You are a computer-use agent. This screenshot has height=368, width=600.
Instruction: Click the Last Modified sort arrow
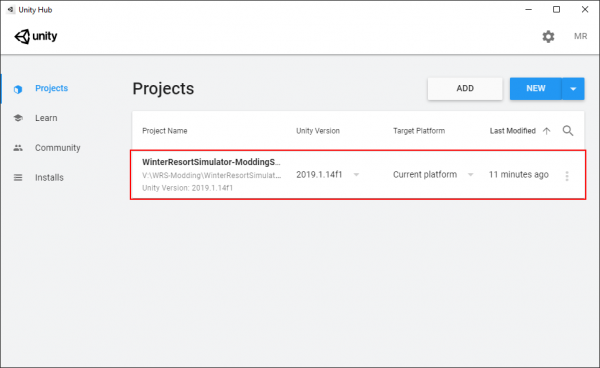546,131
